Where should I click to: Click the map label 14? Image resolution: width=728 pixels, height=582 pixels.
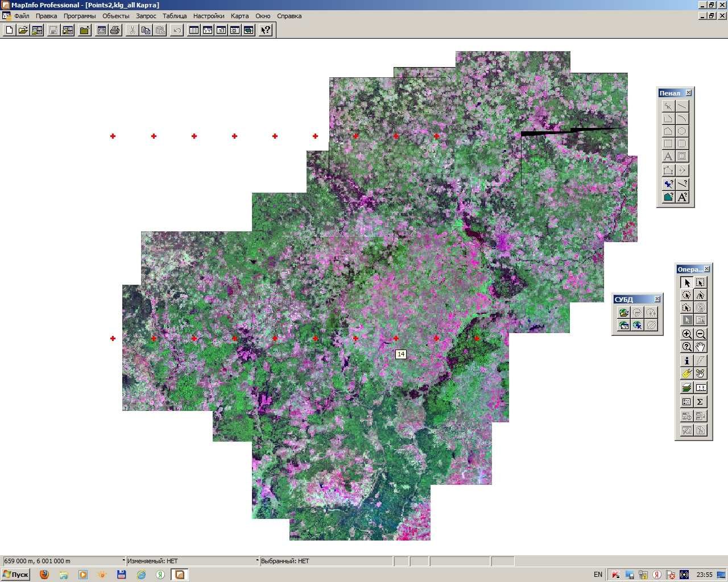(x=401, y=354)
